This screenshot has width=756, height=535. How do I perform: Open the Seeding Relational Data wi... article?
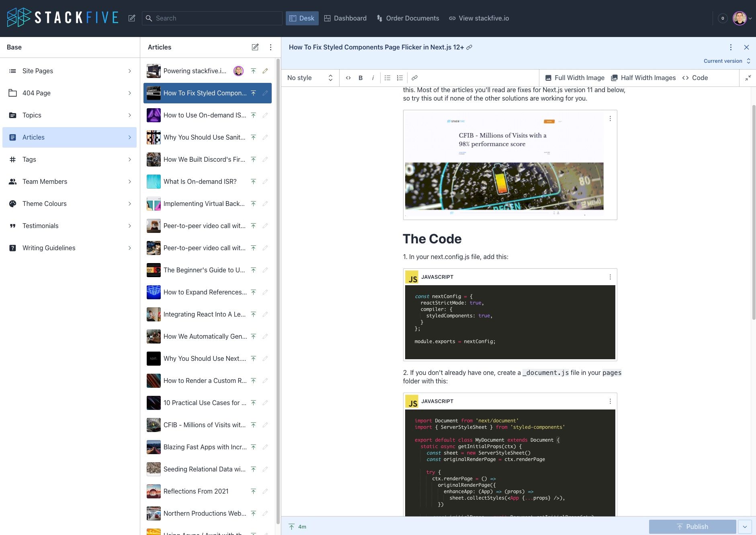(207, 469)
